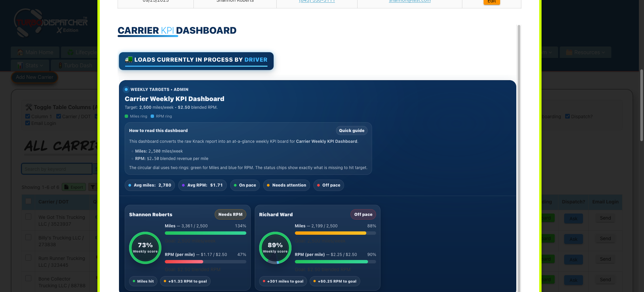Click the house icon beside Main Home
The height and width of the screenshot is (292, 644).
(20, 53)
